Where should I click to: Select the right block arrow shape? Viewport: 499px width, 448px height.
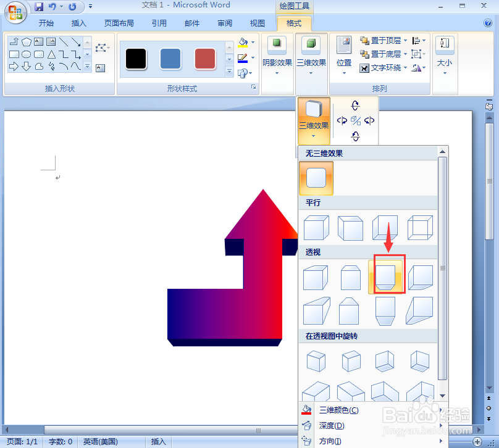pyautogui.click(x=14, y=67)
